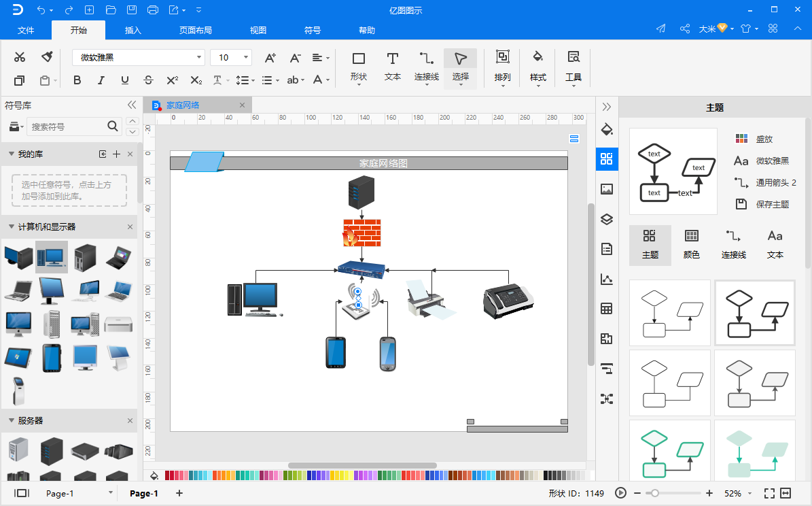
Task: Switch to the 文本 theme tab
Action: point(775,245)
